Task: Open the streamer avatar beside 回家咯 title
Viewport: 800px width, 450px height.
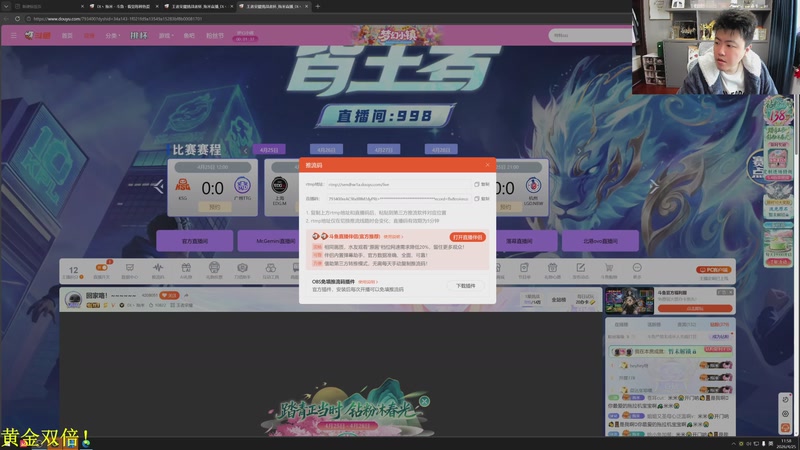Action: pos(73,299)
